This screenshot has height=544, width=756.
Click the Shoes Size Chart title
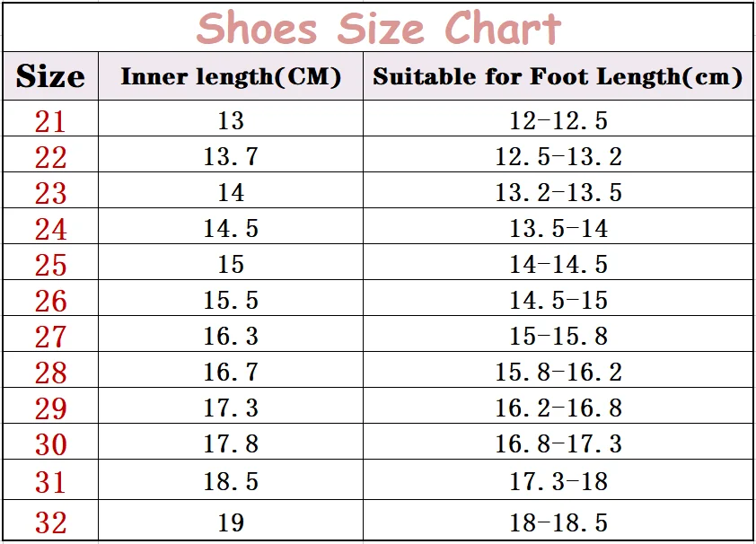click(x=379, y=28)
